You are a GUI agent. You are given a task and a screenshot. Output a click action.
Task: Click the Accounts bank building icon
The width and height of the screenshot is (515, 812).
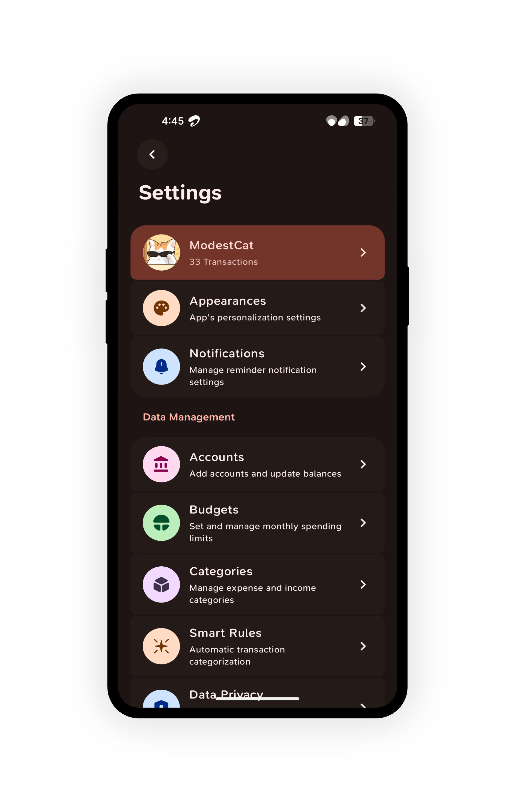[161, 464]
